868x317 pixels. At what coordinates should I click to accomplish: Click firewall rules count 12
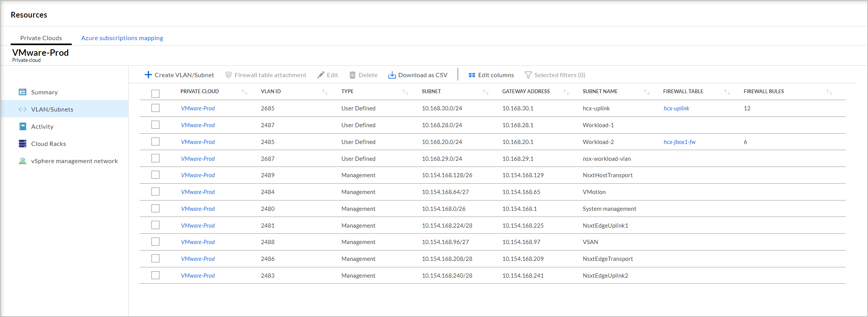click(x=747, y=108)
